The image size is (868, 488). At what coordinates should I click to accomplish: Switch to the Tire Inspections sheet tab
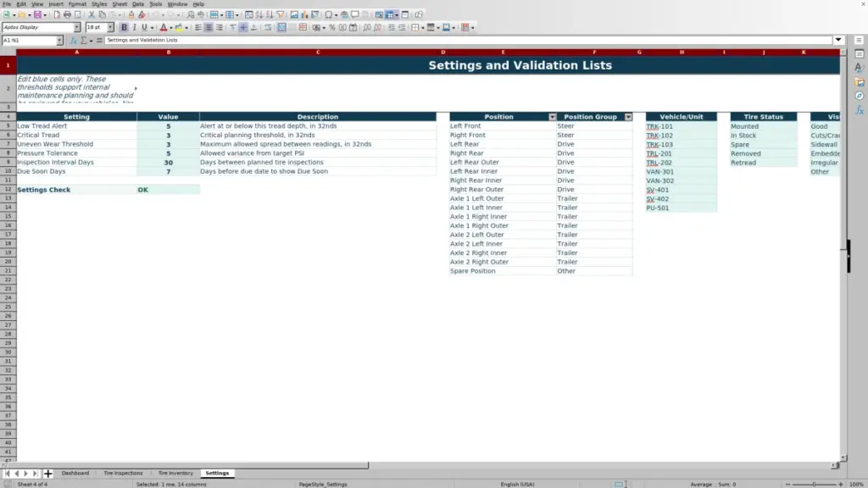[x=123, y=473]
